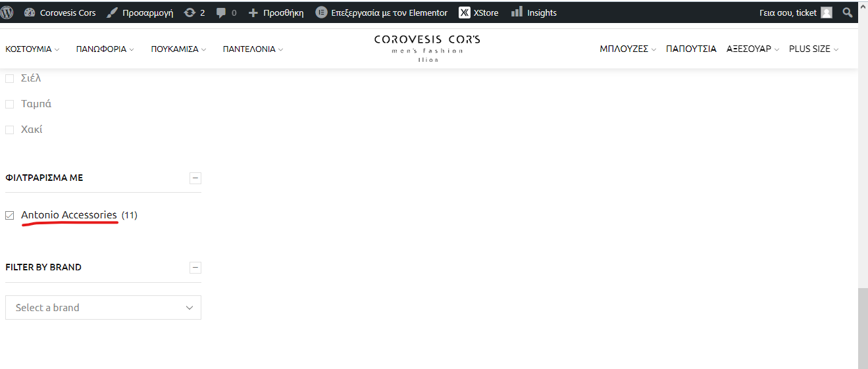The height and width of the screenshot is (369, 868).
Task: Go home via Corovesis Cor's logo
Action: click(x=427, y=49)
